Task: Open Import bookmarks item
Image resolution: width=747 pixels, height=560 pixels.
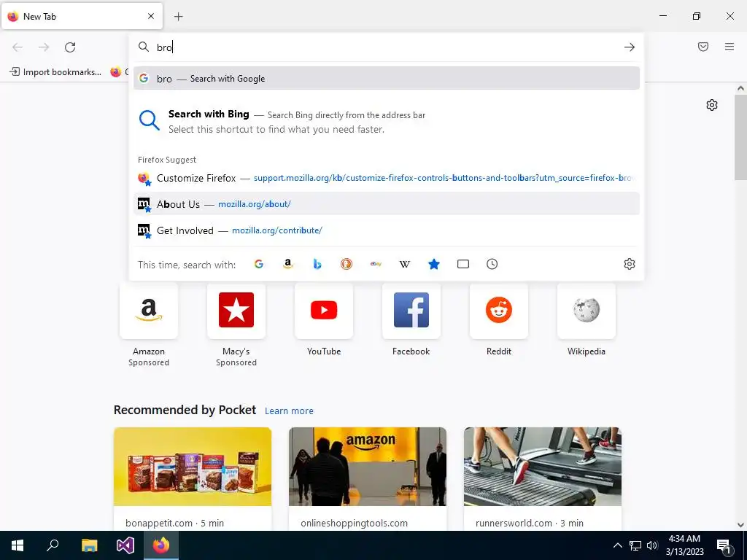Action: [55, 72]
